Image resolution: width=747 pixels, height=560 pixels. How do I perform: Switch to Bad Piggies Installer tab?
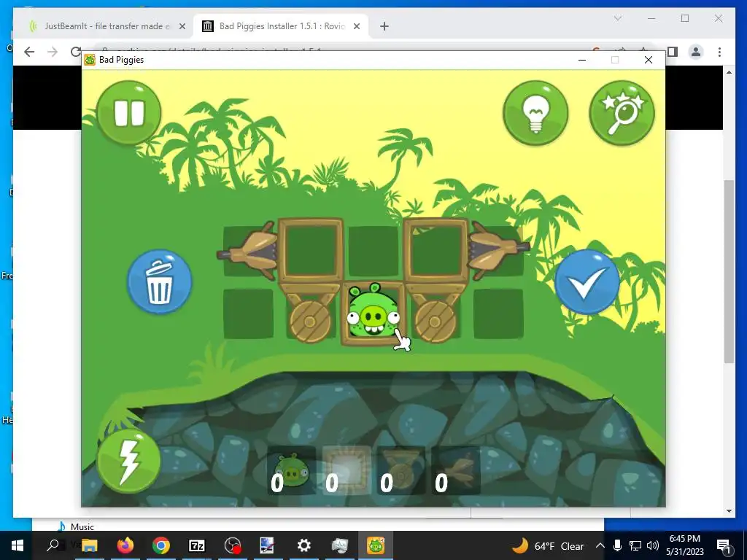[282, 26]
